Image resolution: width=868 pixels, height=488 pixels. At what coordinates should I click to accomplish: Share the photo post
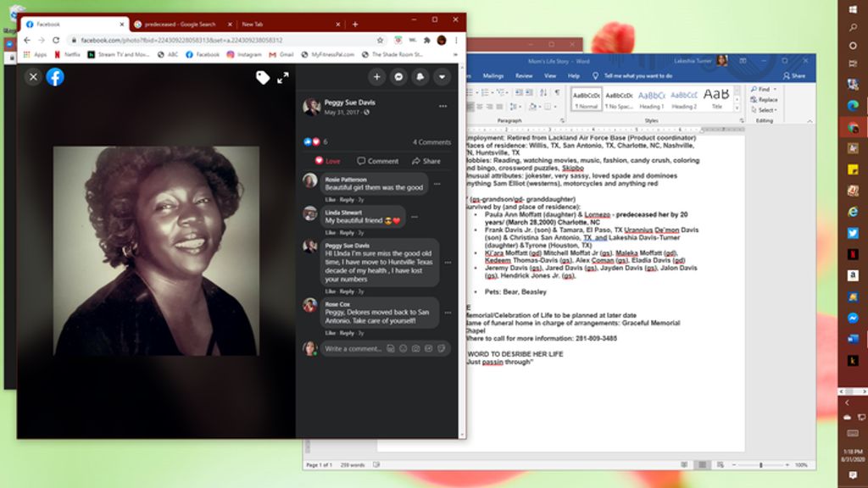(x=426, y=161)
